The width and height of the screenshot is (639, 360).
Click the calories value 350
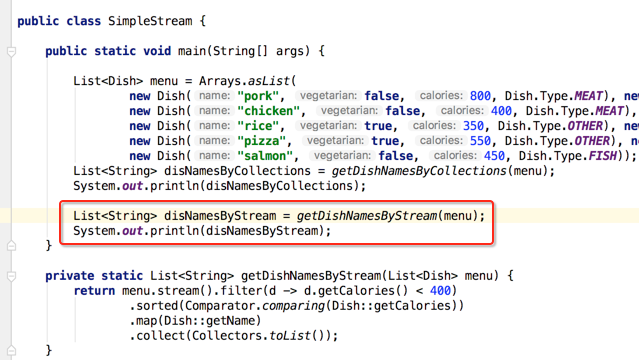coord(473,126)
